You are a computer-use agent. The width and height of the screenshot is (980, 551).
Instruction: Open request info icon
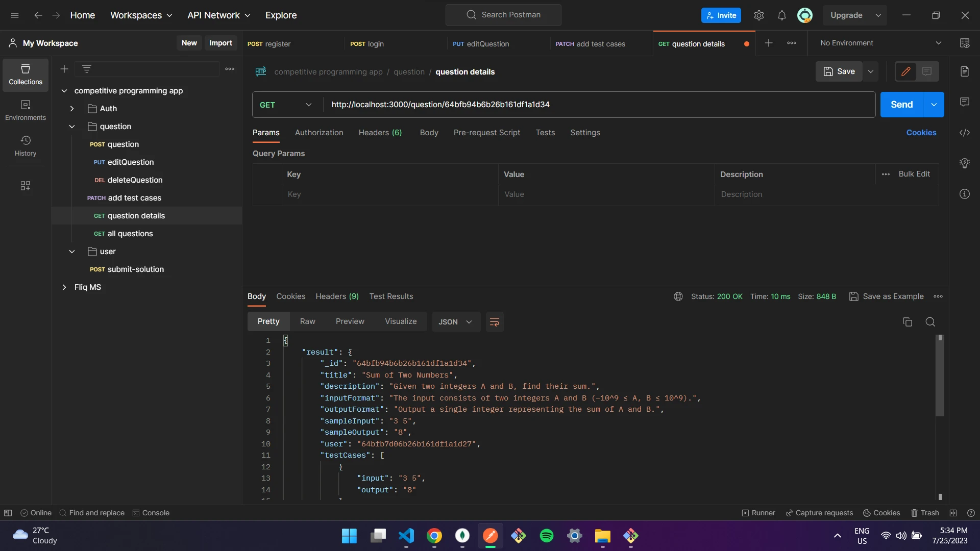(x=965, y=194)
